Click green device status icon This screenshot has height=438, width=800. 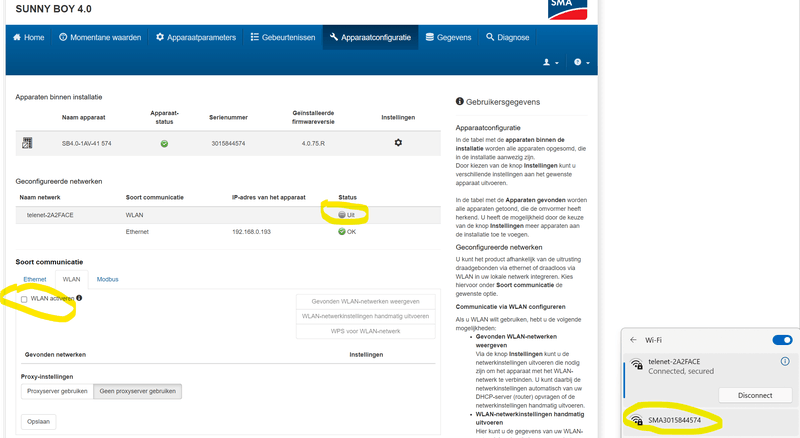164,143
